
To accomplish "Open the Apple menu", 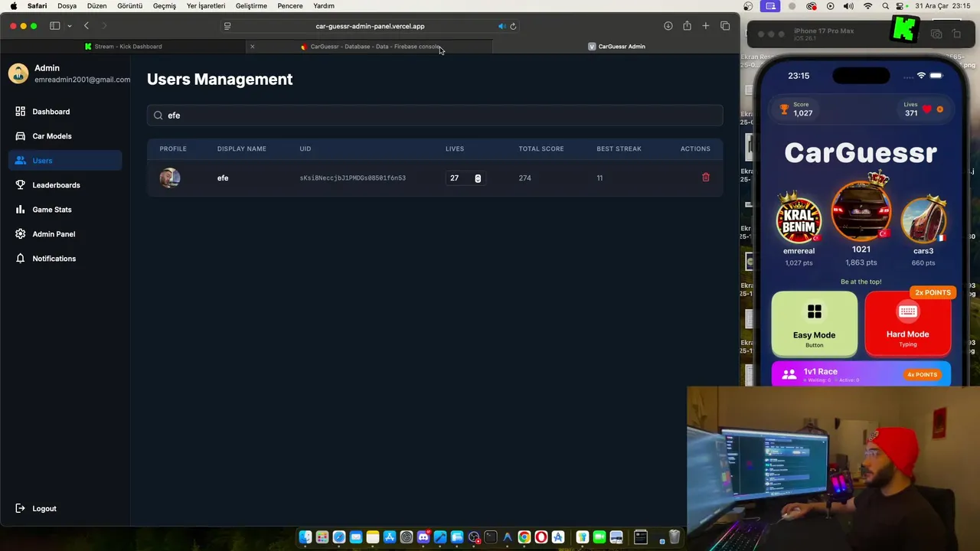I will click(13, 6).
